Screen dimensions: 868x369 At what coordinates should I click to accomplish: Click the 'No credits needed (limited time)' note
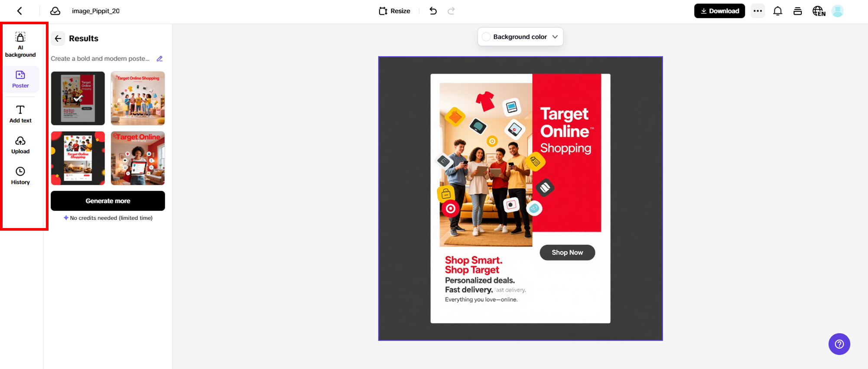(108, 218)
